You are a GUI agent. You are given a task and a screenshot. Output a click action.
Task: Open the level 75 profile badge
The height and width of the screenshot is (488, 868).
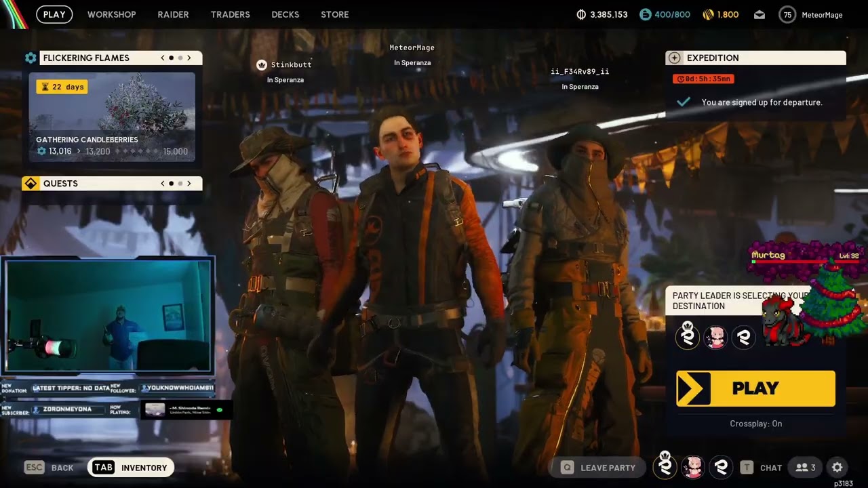click(x=787, y=14)
